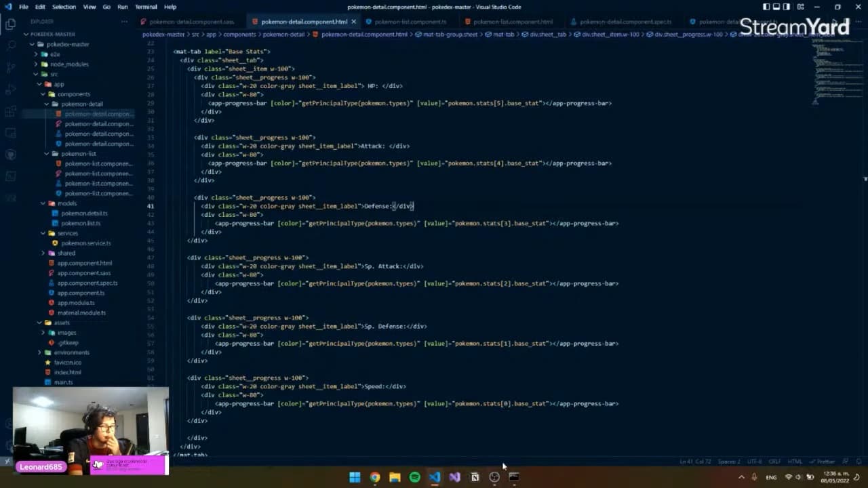Open the Terminal menu
This screenshot has width=868, height=488.
tap(146, 7)
